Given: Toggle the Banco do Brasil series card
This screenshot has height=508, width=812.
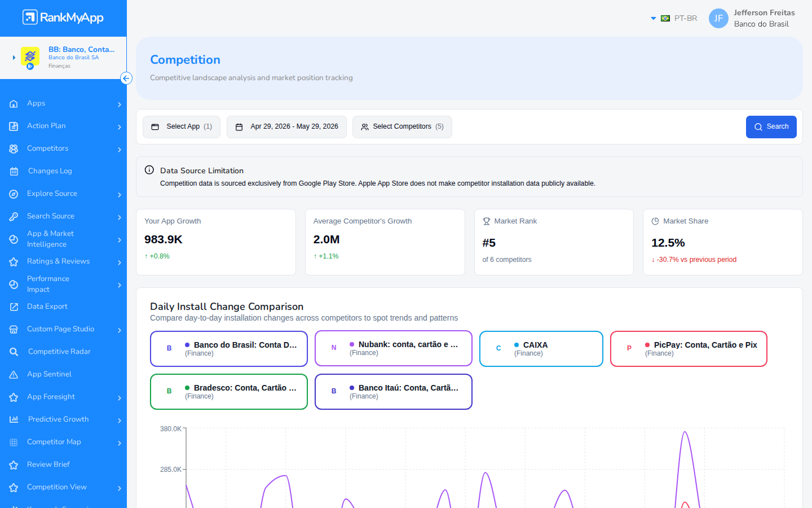Looking at the screenshot, I should (x=229, y=349).
